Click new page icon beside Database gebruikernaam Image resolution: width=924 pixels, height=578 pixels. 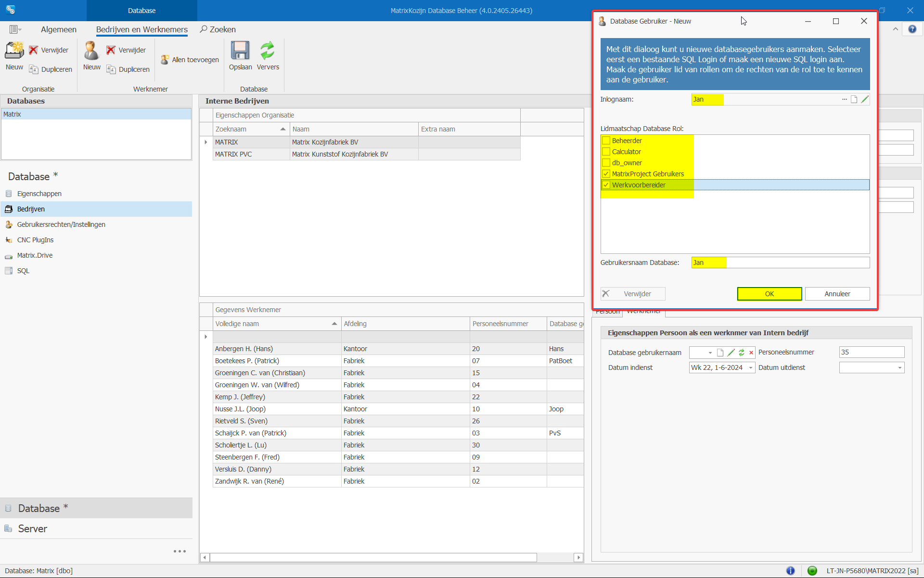coord(720,353)
